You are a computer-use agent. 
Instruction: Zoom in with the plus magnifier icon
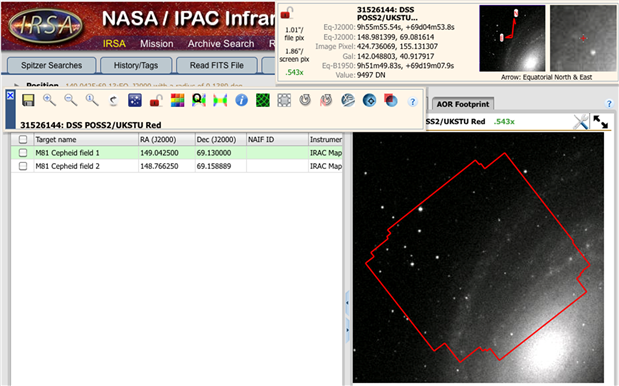[49, 100]
